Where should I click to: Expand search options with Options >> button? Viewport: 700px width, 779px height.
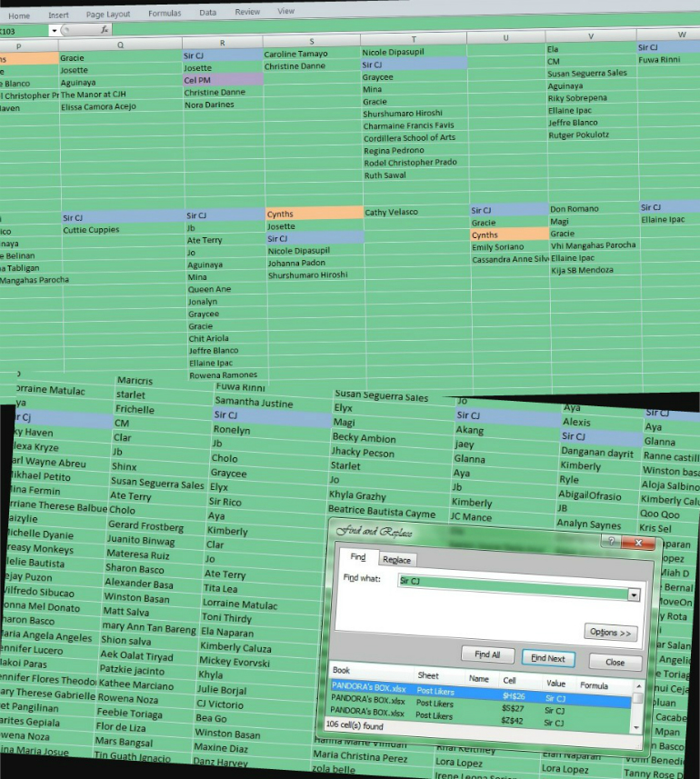click(x=610, y=632)
